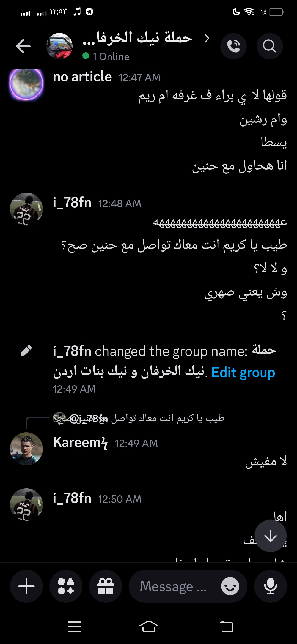Open the group avatar in header
Screen dimensions: 297x644
(x=59, y=46)
